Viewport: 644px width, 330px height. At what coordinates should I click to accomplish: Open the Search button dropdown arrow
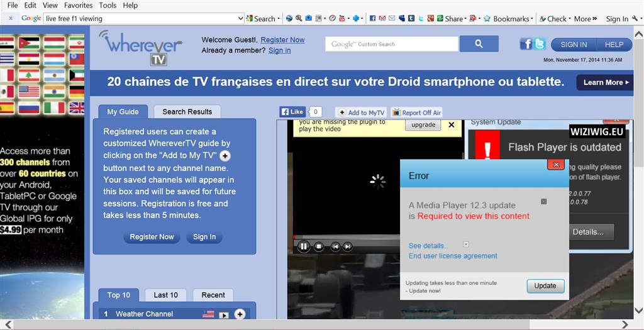[x=279, y=18]
